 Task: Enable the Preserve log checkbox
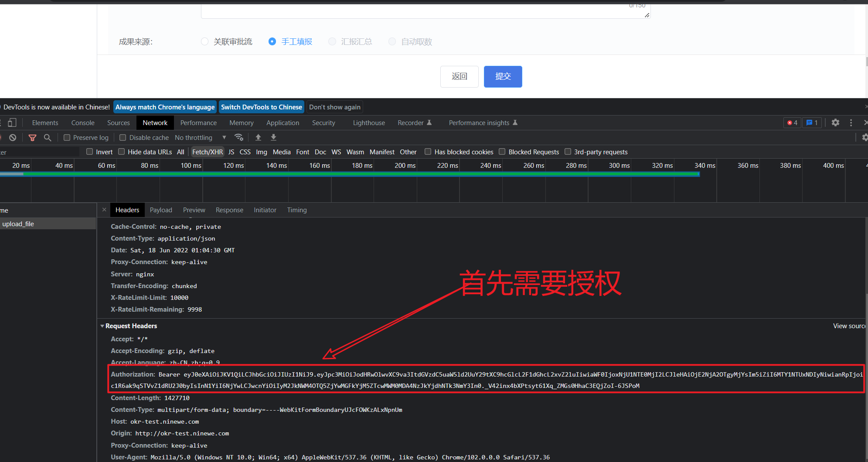tap(67, 137)
